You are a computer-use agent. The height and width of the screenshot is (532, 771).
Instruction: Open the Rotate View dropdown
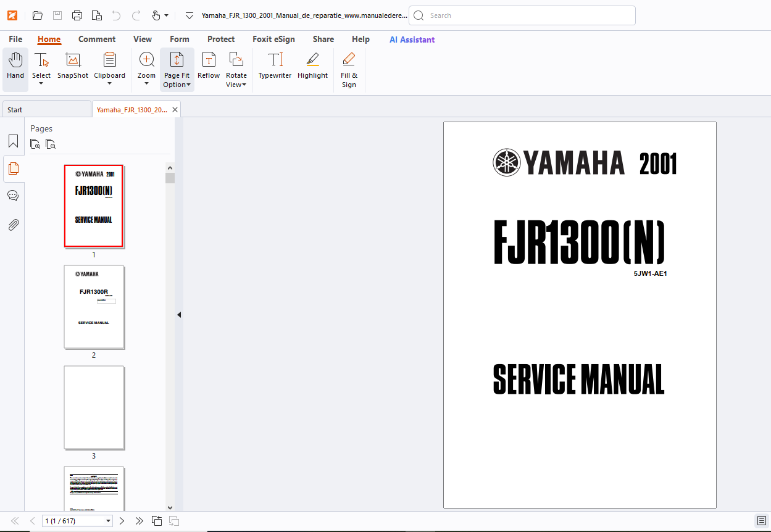click(236, 70)
